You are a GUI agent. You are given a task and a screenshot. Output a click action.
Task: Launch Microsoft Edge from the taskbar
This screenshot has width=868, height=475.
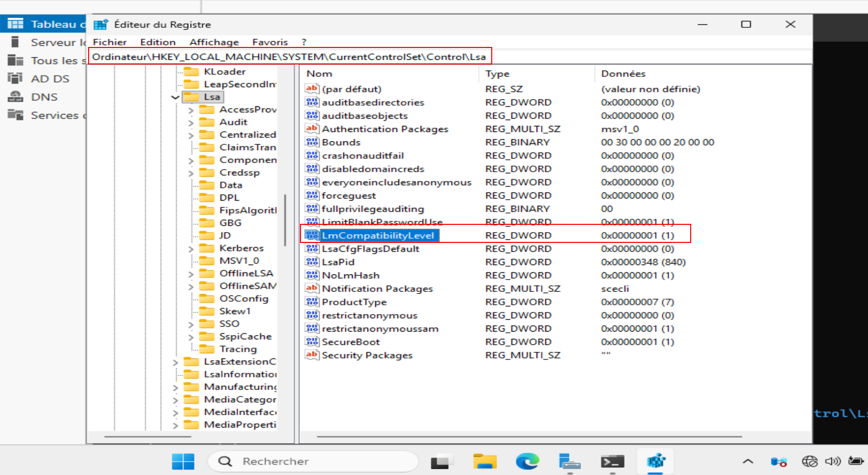click(527, 461)
